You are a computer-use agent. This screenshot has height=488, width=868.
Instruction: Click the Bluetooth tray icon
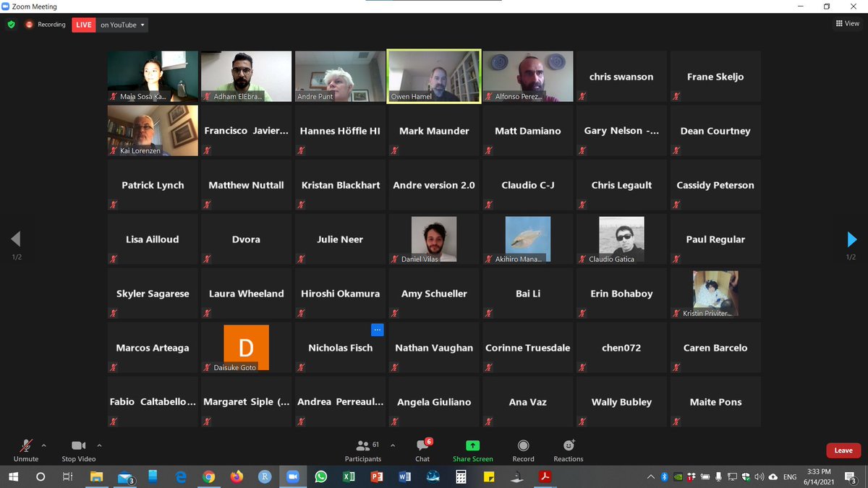point(664,477)
